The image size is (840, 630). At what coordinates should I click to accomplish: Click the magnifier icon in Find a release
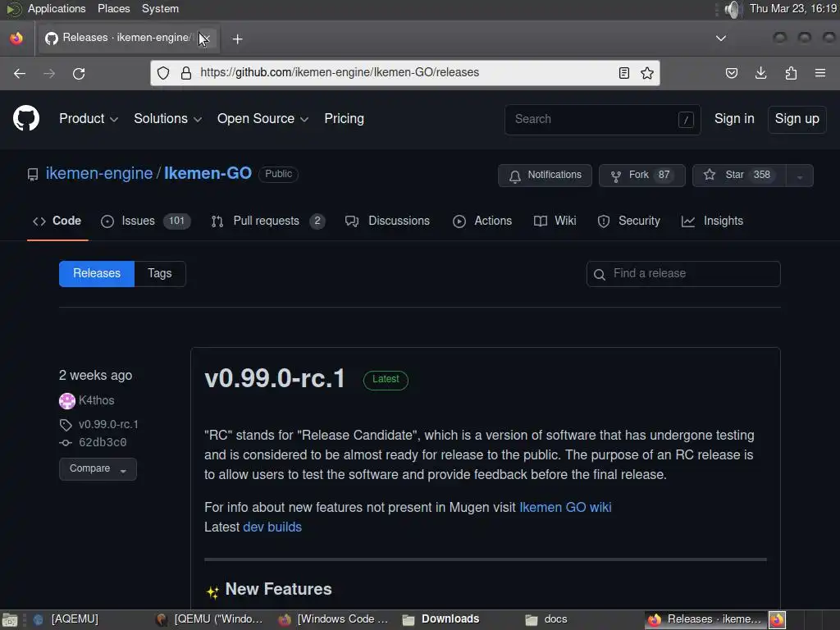tap(600, 274)
